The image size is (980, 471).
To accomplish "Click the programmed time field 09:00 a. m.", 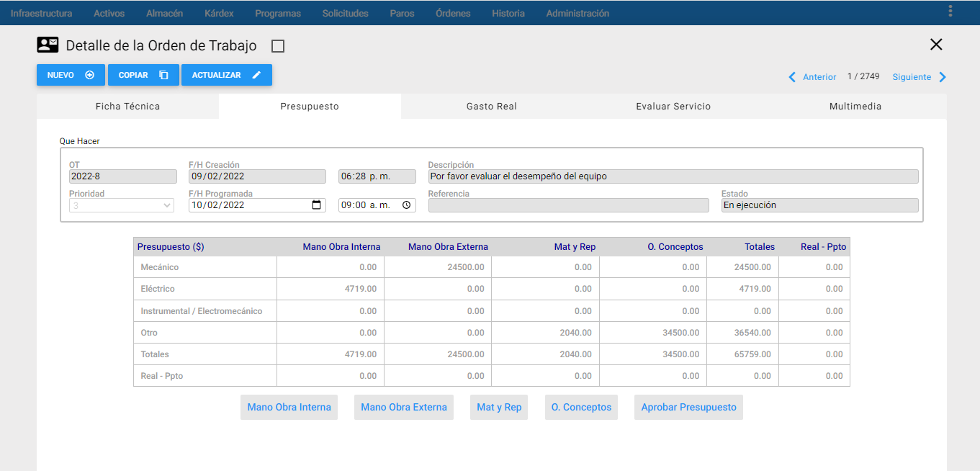I will (x=377, y=205).
